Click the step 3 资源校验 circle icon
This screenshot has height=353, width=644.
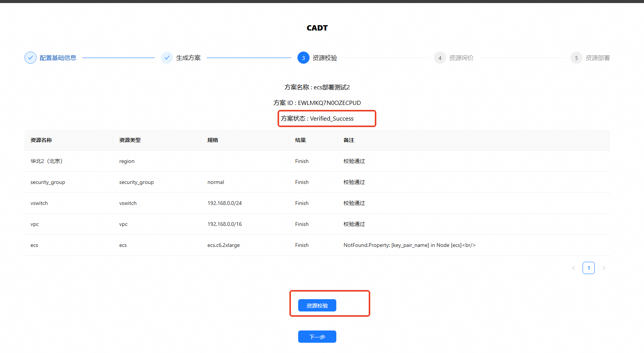(304, 58)
